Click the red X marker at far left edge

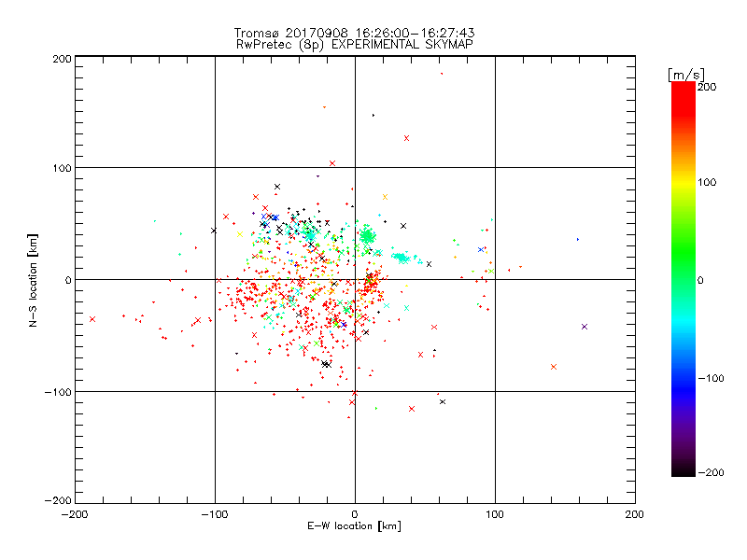pos(92,319)
